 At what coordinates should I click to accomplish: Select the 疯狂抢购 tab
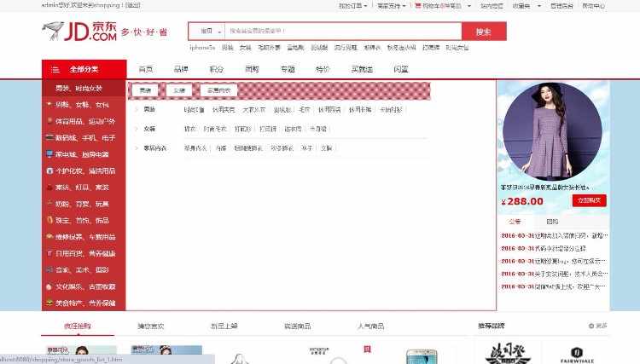point(78,326)
